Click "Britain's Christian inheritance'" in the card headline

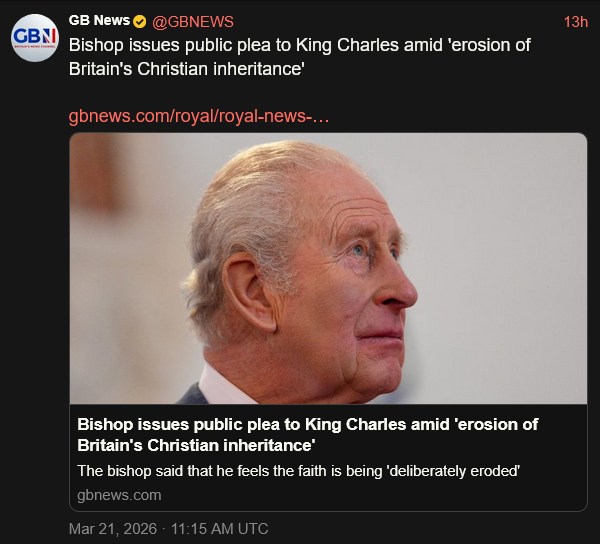click(196, 446)
